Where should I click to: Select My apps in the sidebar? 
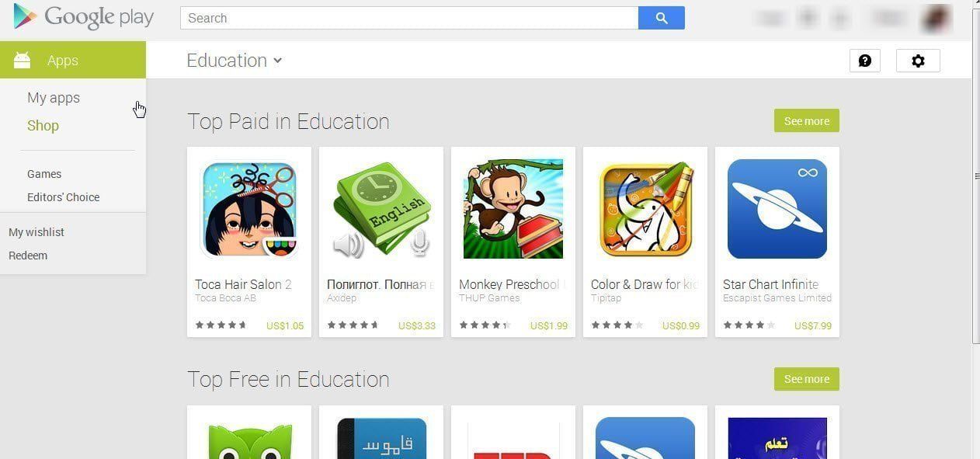click(x=54, y=98)
